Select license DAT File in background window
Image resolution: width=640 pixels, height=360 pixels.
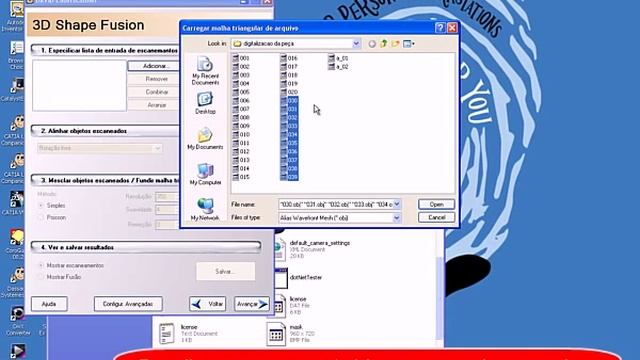291,305
